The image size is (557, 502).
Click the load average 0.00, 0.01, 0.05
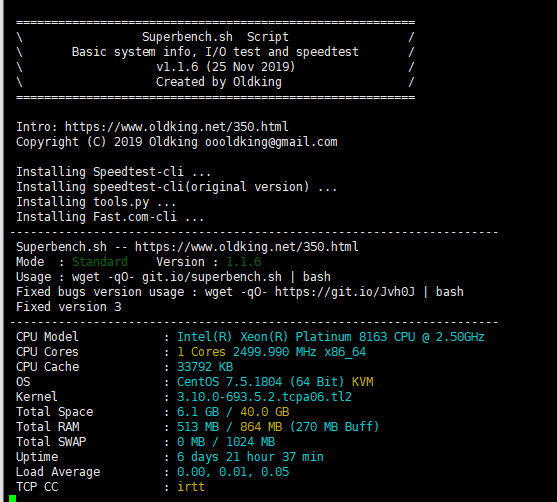[233, 472]
